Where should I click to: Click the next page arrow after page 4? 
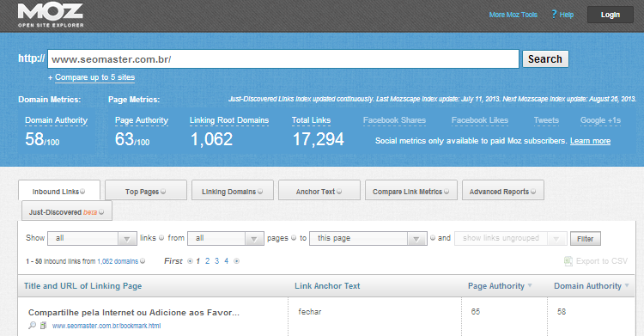pos(237,261)
